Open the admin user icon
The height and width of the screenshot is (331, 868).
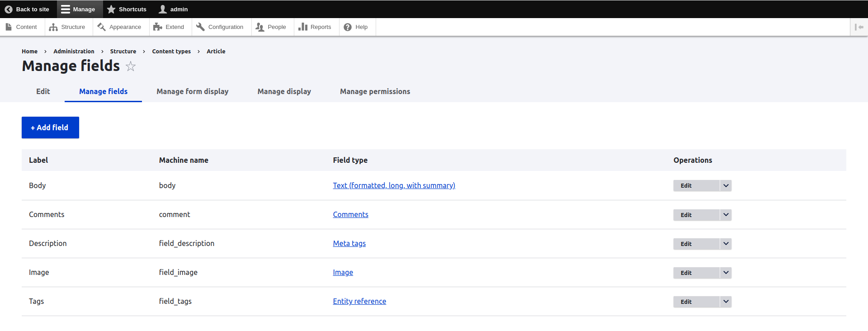pyautogui.click(x=163, y=9)
